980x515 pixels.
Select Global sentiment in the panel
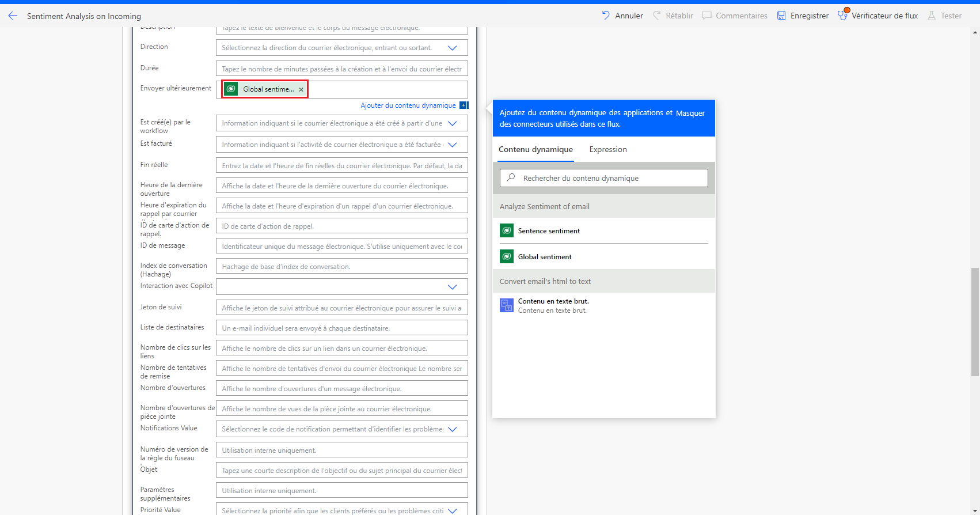(x=604, y=257)
